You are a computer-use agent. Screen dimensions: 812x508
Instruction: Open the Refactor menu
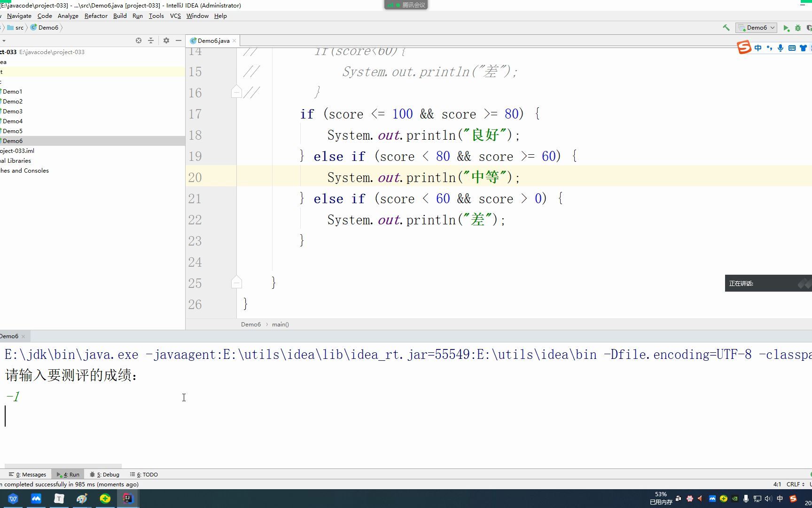[x=96, y=16]
